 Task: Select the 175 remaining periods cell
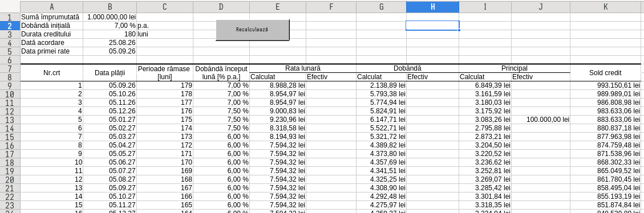[x=165, y=120]
